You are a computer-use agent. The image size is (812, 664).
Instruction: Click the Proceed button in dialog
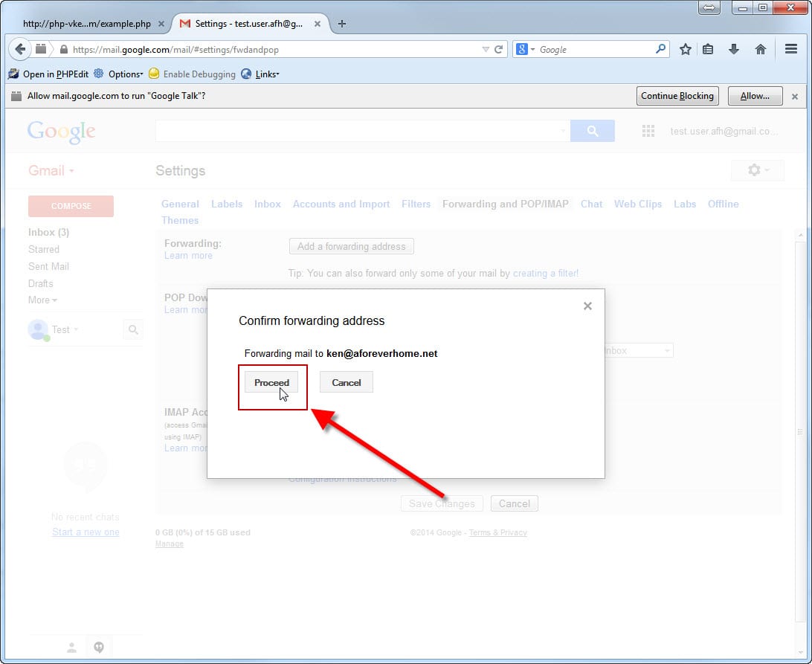(x=271, y=382)
